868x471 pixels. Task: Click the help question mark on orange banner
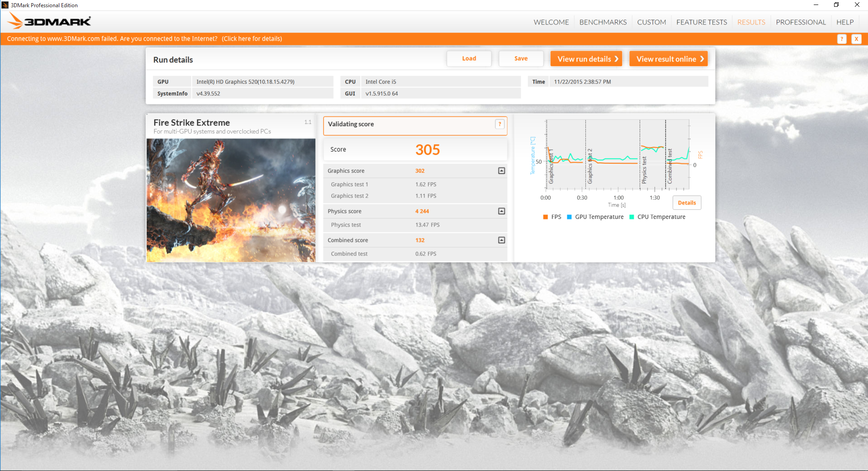point(841,39)
